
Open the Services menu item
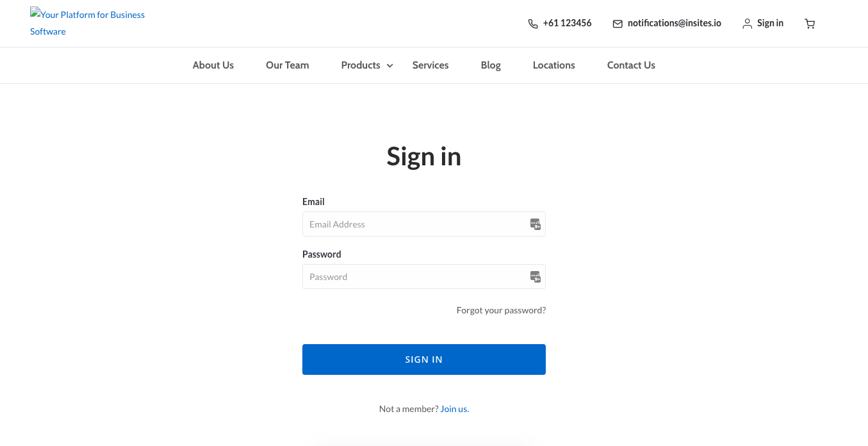430,65
